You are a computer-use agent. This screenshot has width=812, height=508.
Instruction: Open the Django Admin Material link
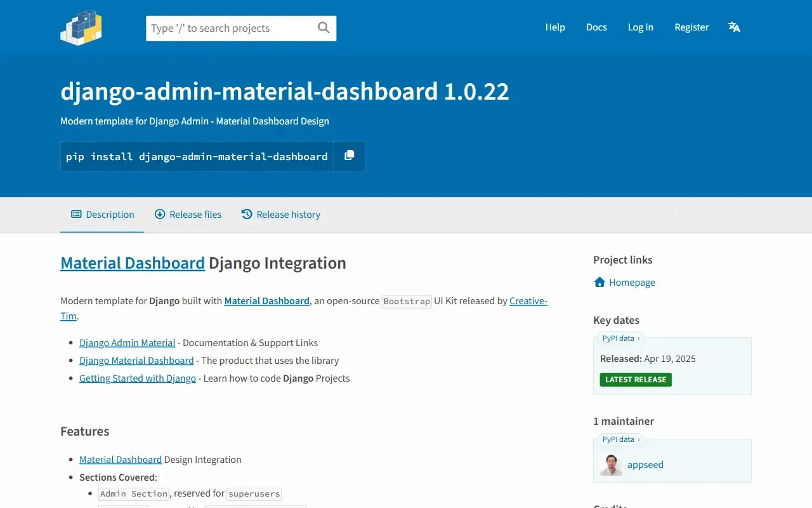click(127, 342)
